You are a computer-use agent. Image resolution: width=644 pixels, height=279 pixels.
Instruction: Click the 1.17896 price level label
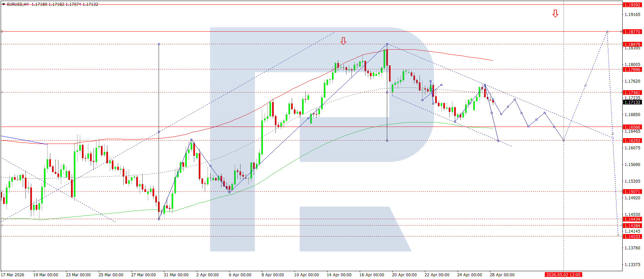(632, 69)
